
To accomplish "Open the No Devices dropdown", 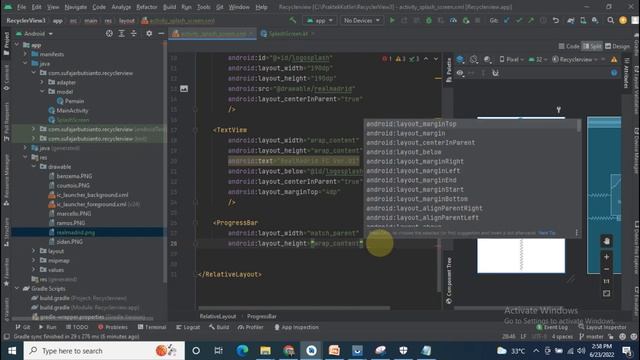I will 362,20.
